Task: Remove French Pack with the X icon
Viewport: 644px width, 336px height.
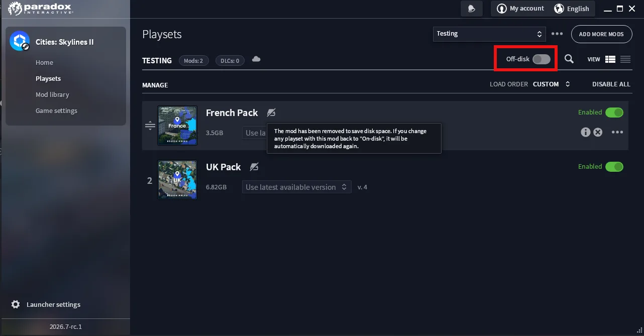Action: coord(598,132)
